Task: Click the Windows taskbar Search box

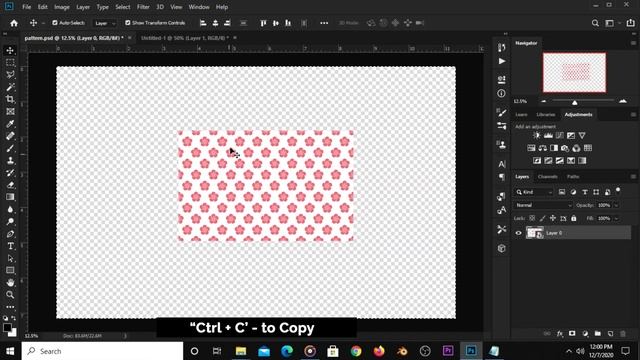Action: tap(102, 351)
